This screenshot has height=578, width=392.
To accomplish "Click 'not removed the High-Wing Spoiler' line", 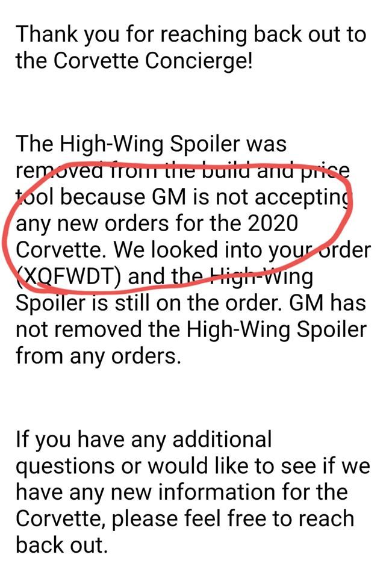I will (x=191, y=329).
